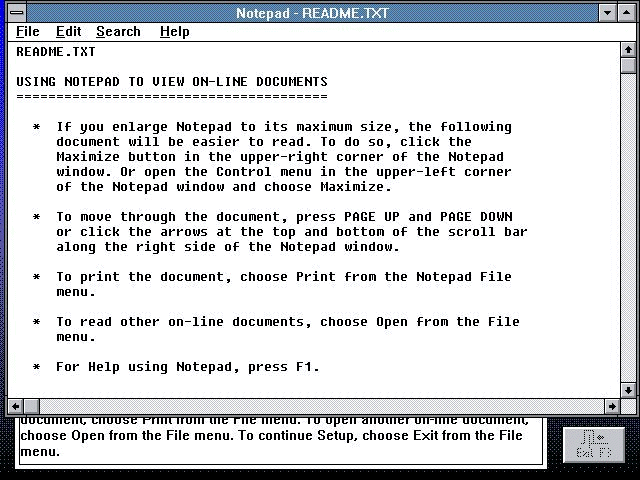Open the Help menu

tap(175, 31)
